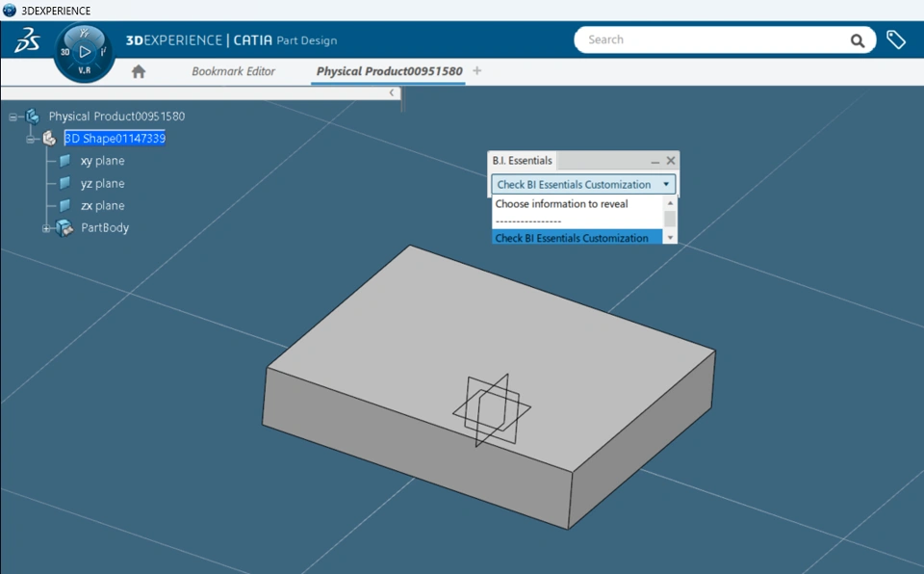Close the B.I. Essentials panel
This screenshot has width=924, height=574.
[x=671, y=161]
